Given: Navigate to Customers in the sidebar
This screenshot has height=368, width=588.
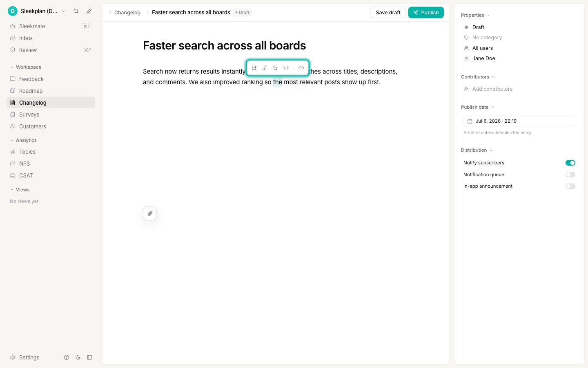Looking at the screenshot, I should 51,126.
